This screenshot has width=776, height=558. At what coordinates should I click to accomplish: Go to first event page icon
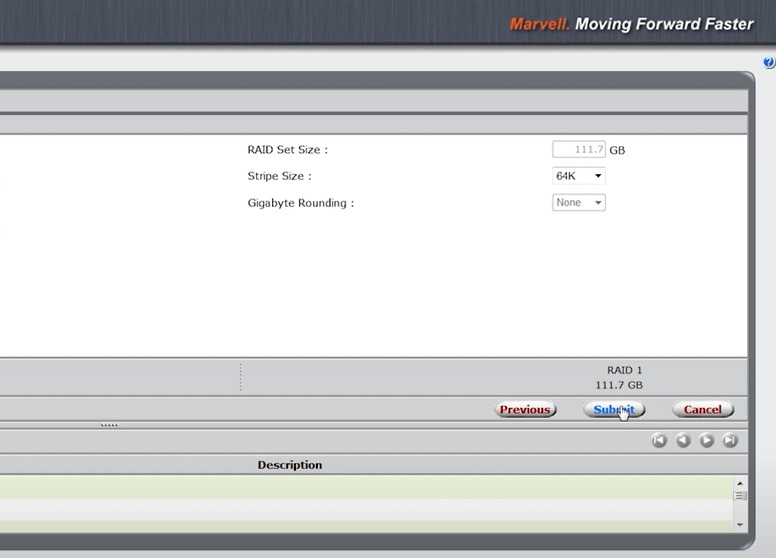(659, 440)
